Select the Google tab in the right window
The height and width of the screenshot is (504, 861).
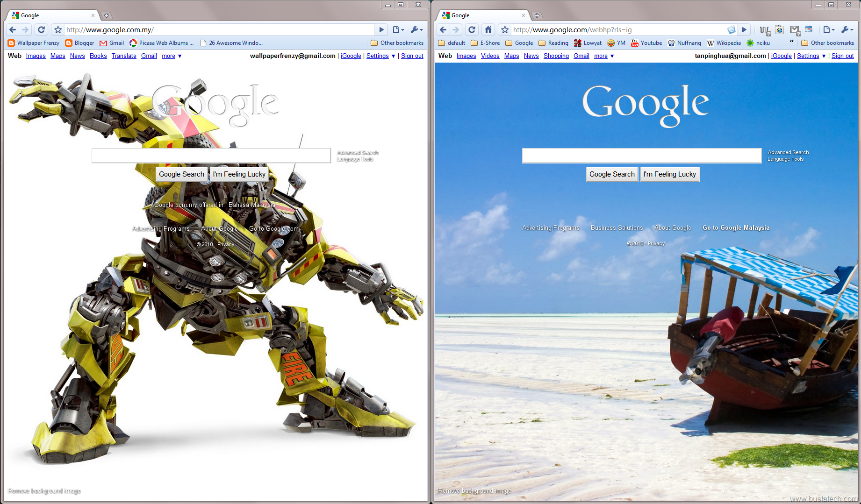coord(483,15)
